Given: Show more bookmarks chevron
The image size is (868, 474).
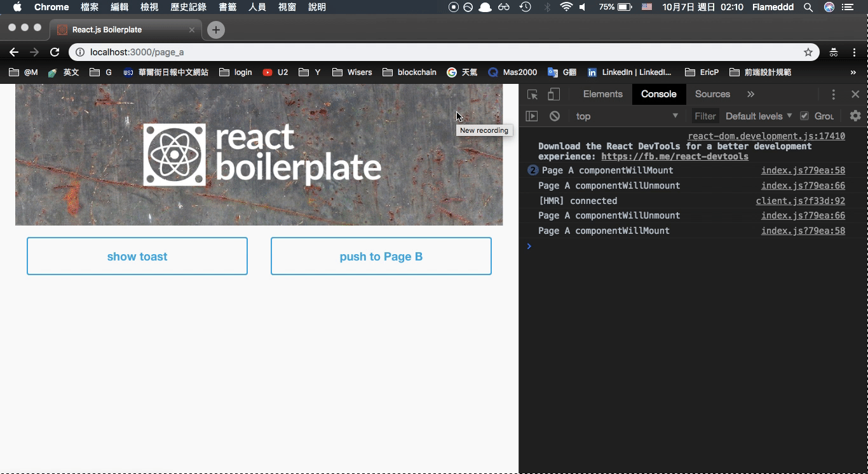Looking at the screenshot, I should coord(853,72).
